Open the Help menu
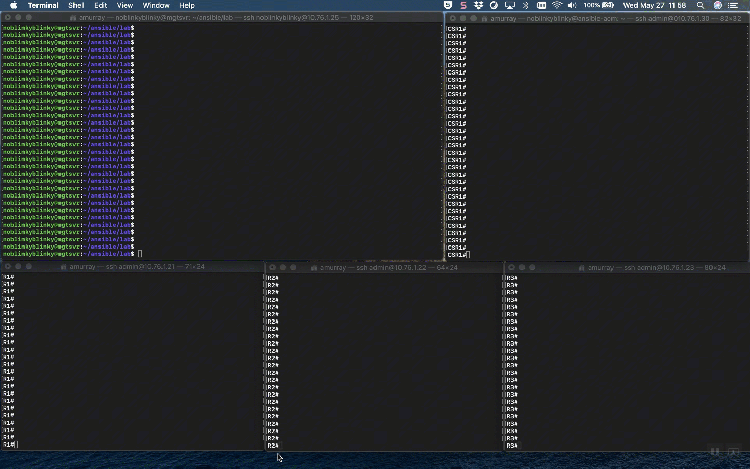 click(x=187, y=5)
